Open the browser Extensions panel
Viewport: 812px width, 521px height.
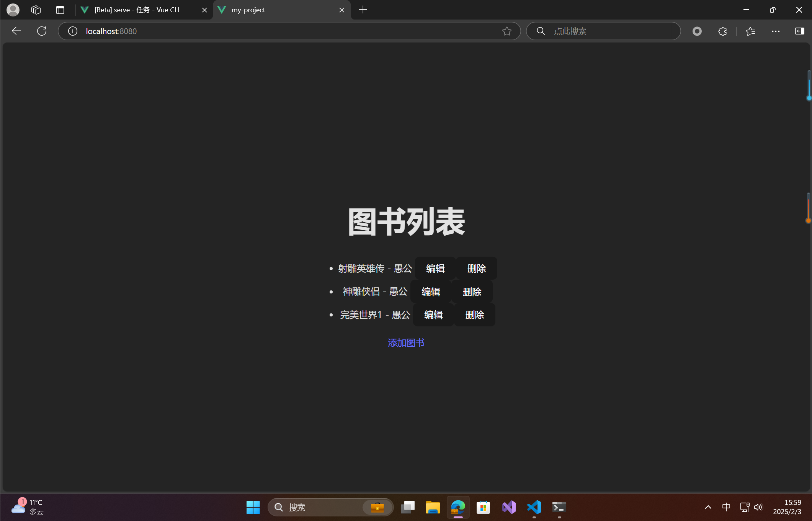pyautogui.click(x=722, y=31)
